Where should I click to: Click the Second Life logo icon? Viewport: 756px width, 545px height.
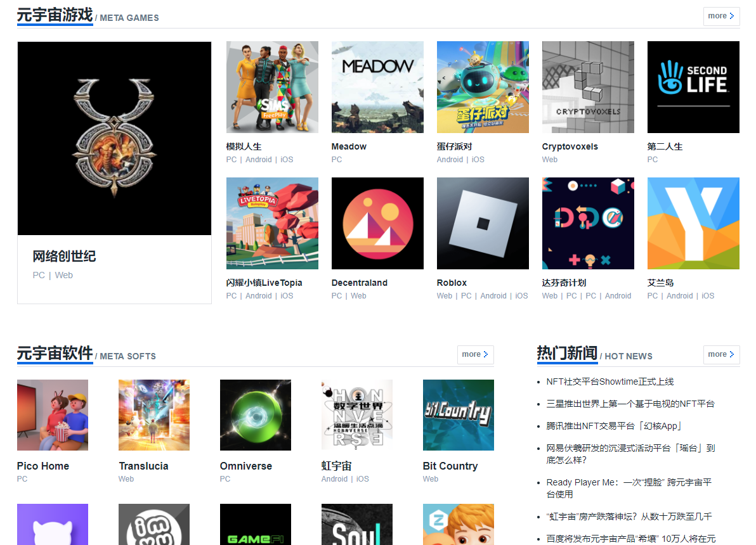pyautogui.click(x=693, y=87)
